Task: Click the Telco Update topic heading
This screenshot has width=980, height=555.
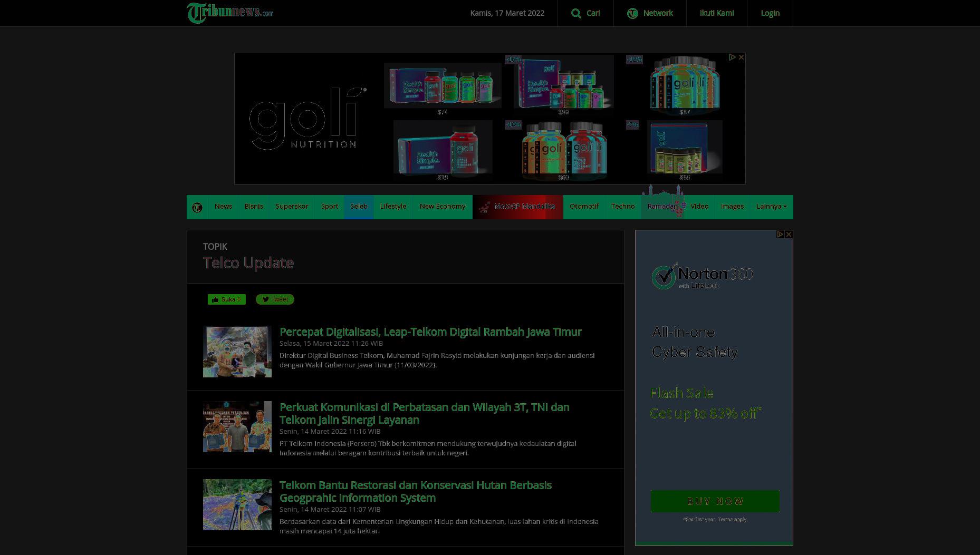Action: click(x=248, y=263)
